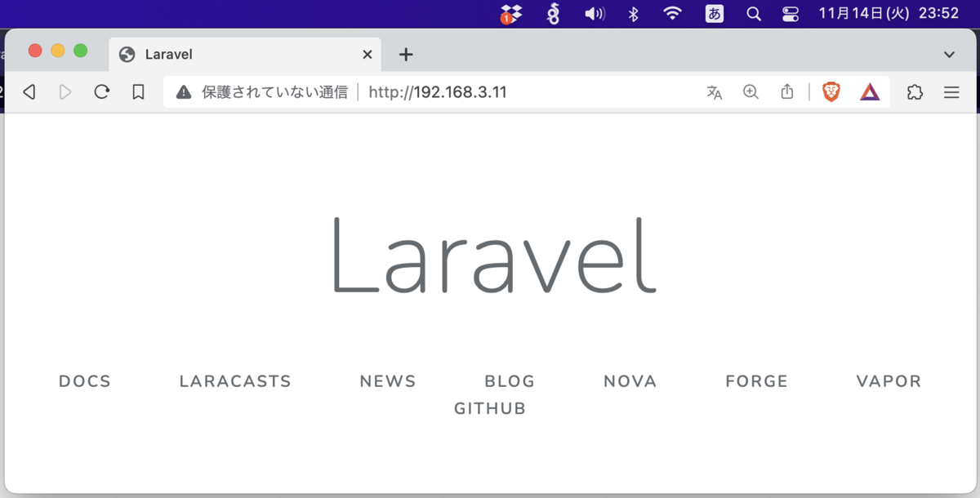
Task: Open the FORGE link
Action: (x=756, y=381)
